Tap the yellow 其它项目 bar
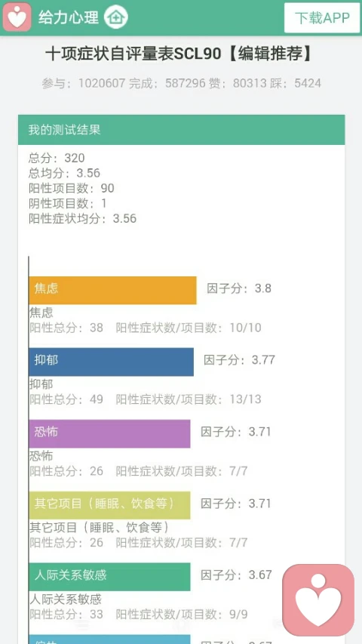This screenshot has height=644, width=362. 109,505
